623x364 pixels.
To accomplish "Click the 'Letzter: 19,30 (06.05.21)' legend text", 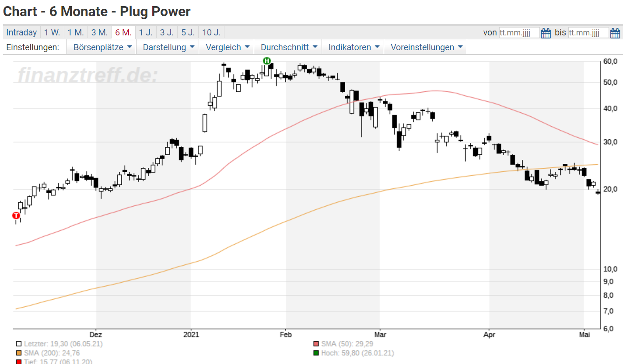I will (x=63, y=344).
